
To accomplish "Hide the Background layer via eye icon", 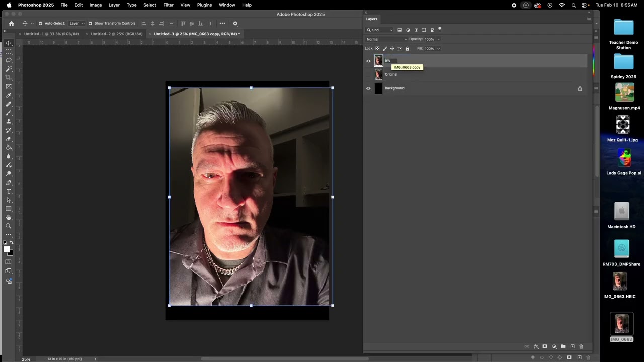I will pos(368,88).
